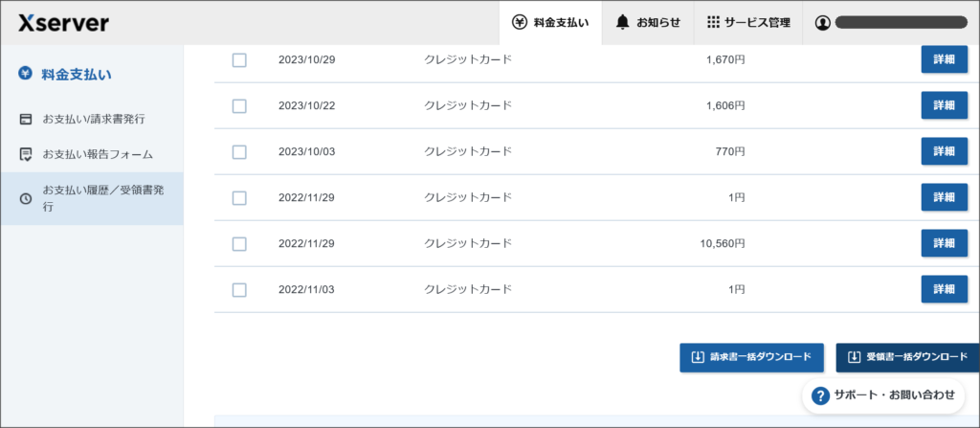Click the download icon in 請求書一括ダウンロード
This screenshot has height=428, width=980.
pos(698,357)
